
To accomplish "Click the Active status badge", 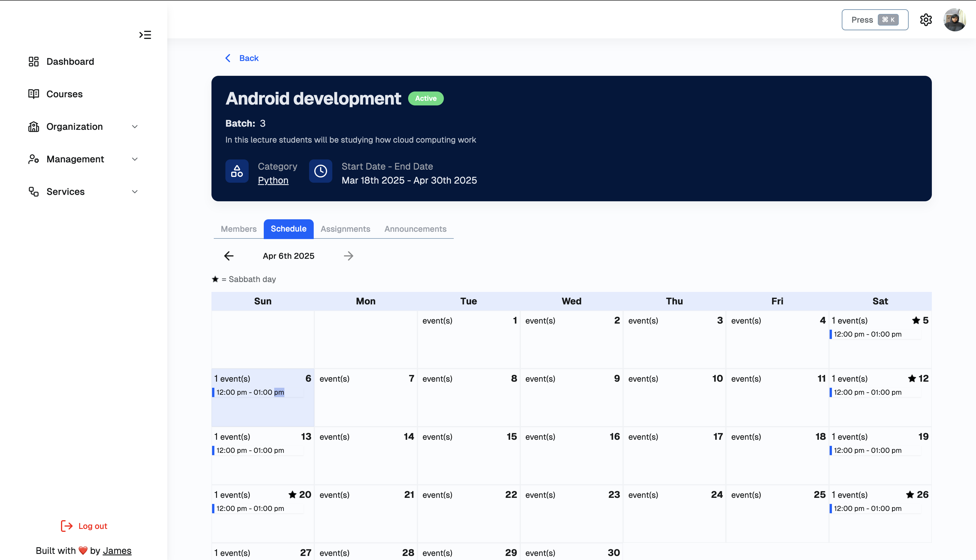I will tap(426, 98).
